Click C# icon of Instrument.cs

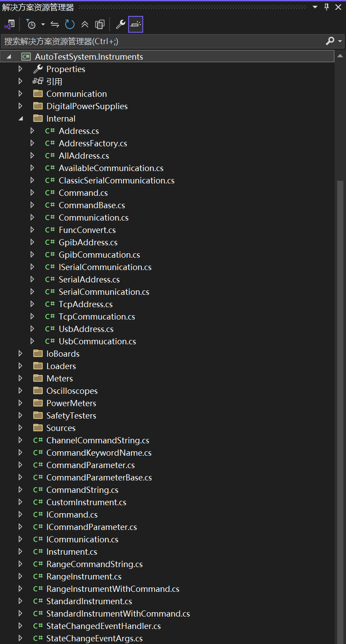38,552
